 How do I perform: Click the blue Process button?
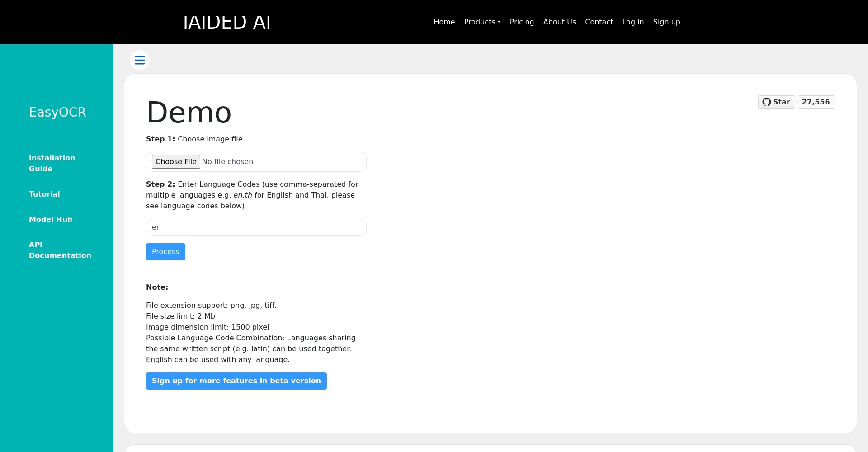[165, 252]
